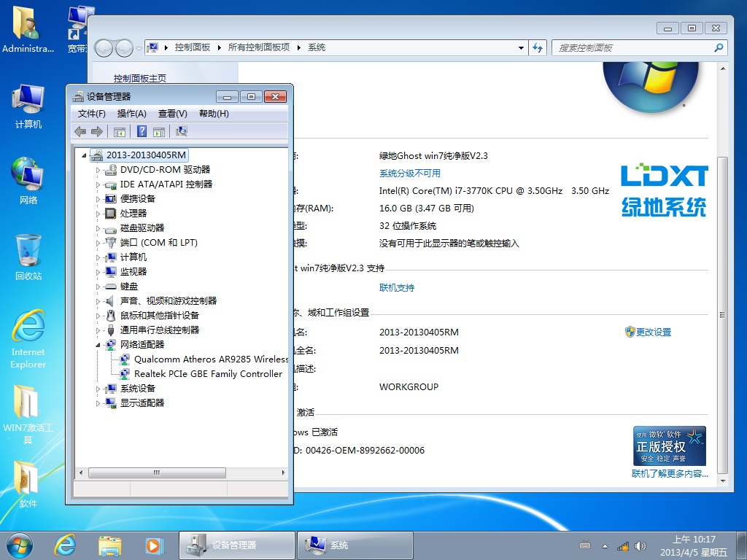Collapse the 2013-20130405RM root node
The image size is (747, 560).
pyautogui.click(x=85, y=155)
